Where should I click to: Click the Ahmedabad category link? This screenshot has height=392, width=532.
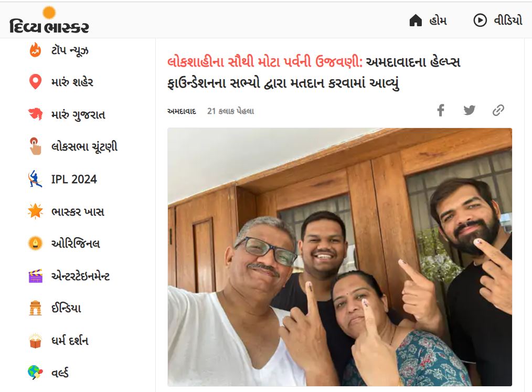[182, 111]
